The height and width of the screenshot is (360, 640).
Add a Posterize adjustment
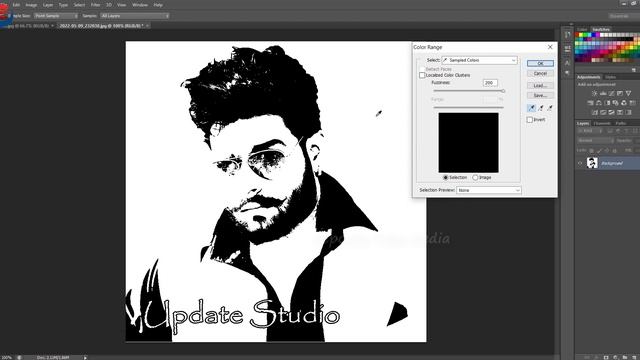[x=603, y=112]
